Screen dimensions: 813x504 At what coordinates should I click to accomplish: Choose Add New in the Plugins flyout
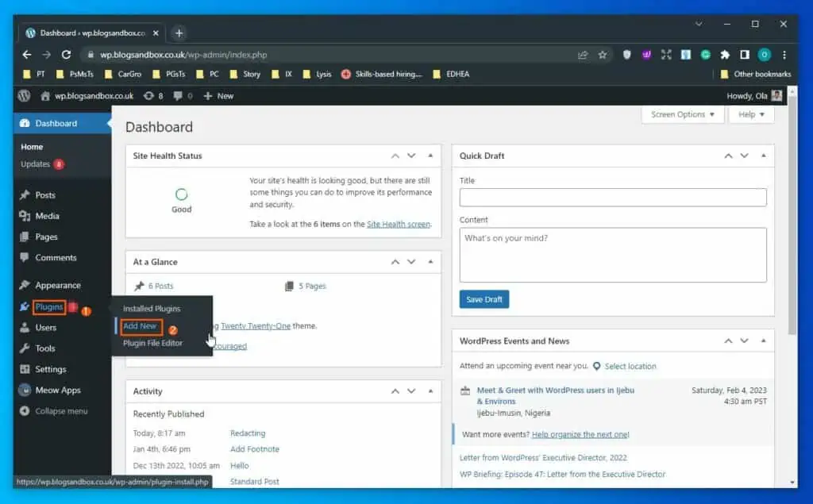(x=140, y=326)
